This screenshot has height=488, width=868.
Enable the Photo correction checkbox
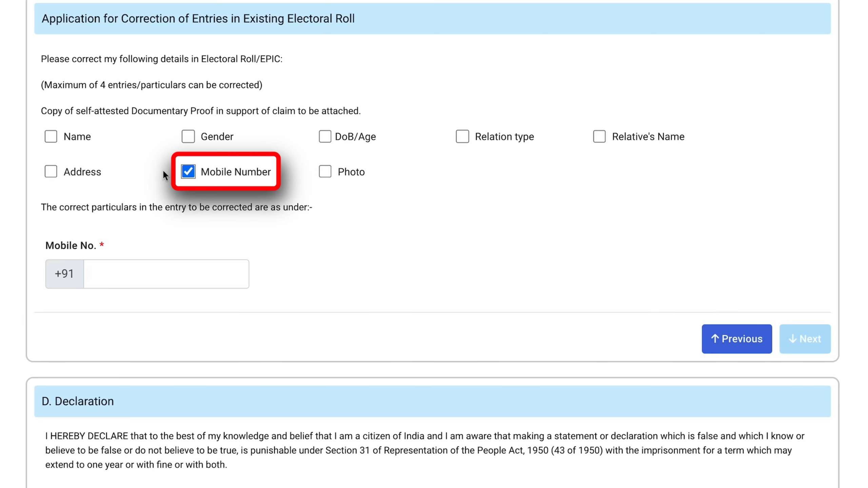coord(325,171)
